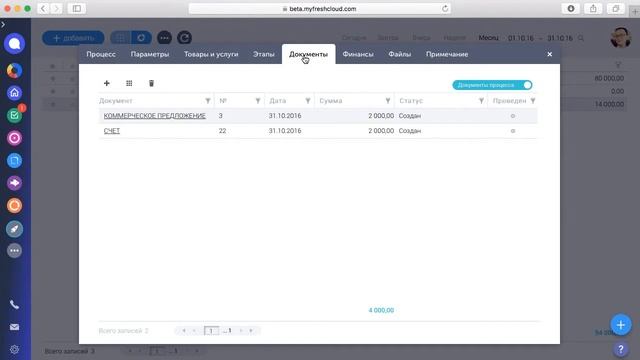Viewport: 640px width, 360px height.
Task: Open filter for the Дата column
Action: pyautogui.click(x=308, y=101)
